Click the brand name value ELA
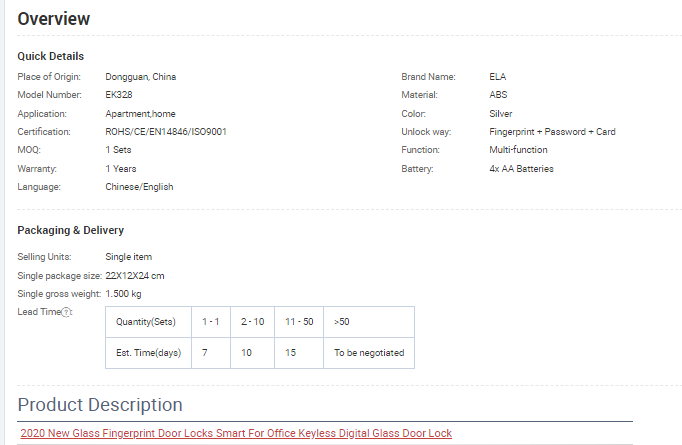Viewport: 682px width, 445px height. tap(498, 77)
